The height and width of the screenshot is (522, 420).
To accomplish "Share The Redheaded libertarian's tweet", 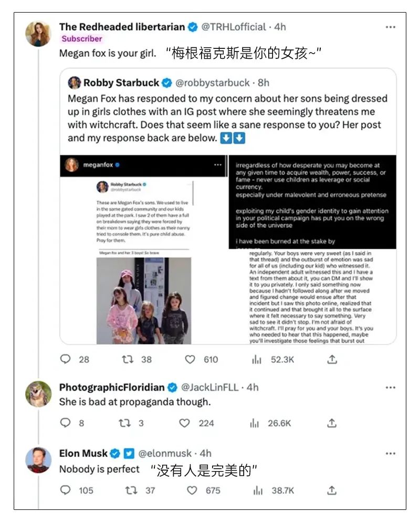I will click(x=332, y=359).
